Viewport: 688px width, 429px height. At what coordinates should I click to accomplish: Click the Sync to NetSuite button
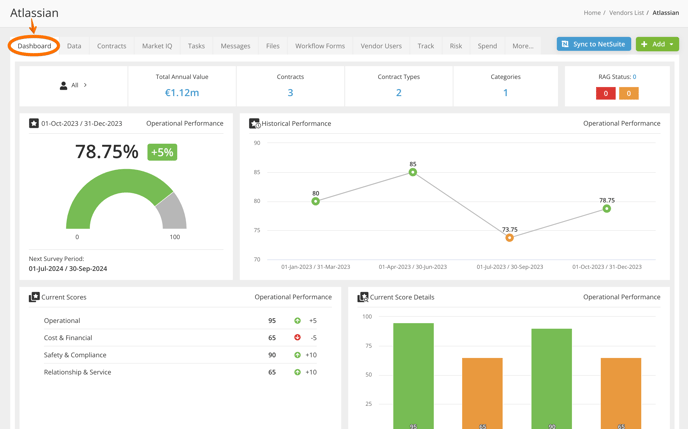click(x=594, y=44)
